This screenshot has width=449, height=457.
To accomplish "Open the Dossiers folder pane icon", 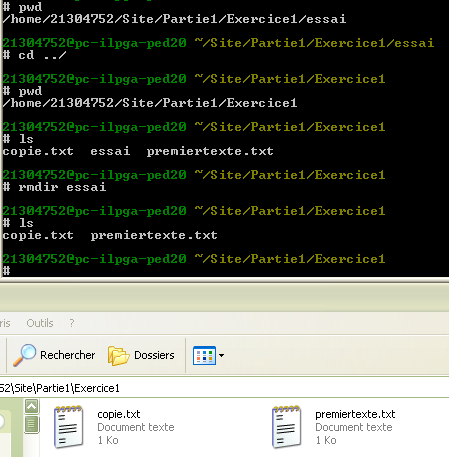I will (x=118, y=356).
